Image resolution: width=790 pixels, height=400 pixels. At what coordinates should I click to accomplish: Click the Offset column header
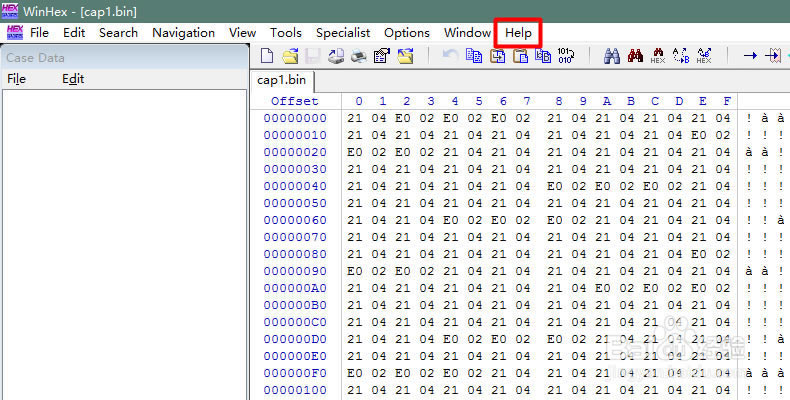point(294,101)
